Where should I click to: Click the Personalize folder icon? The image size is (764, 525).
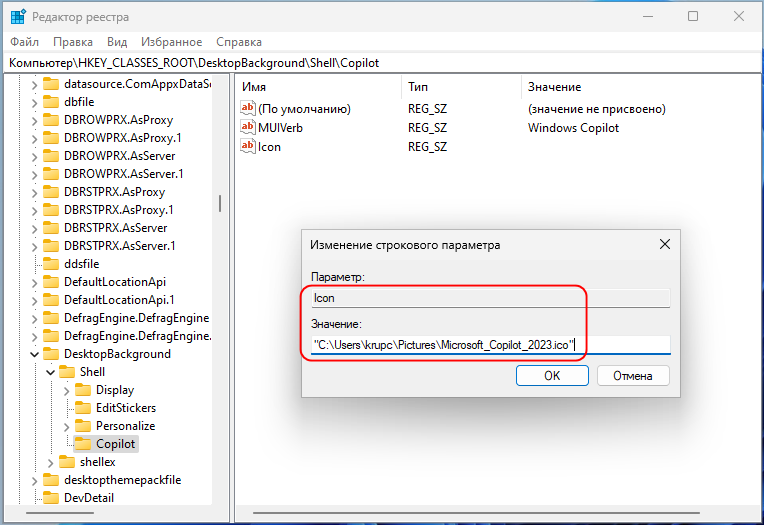tap(83, 426)
